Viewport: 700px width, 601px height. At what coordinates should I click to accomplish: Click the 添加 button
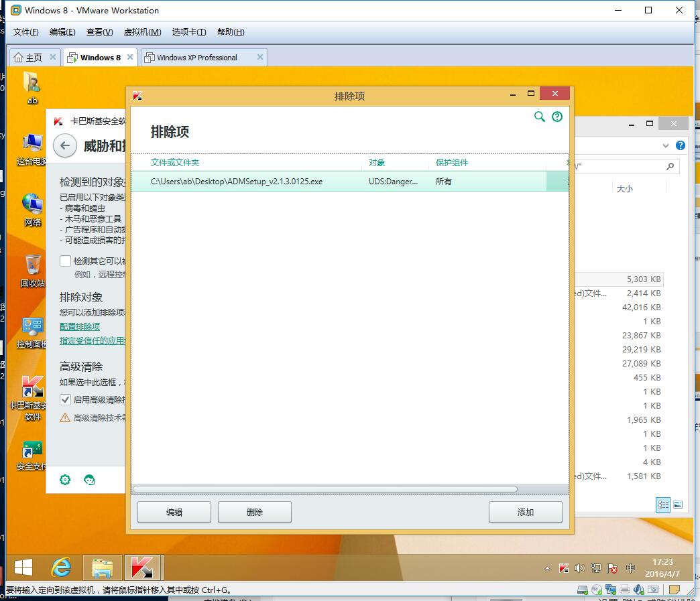pyautogui.click(x=526, y=512)
